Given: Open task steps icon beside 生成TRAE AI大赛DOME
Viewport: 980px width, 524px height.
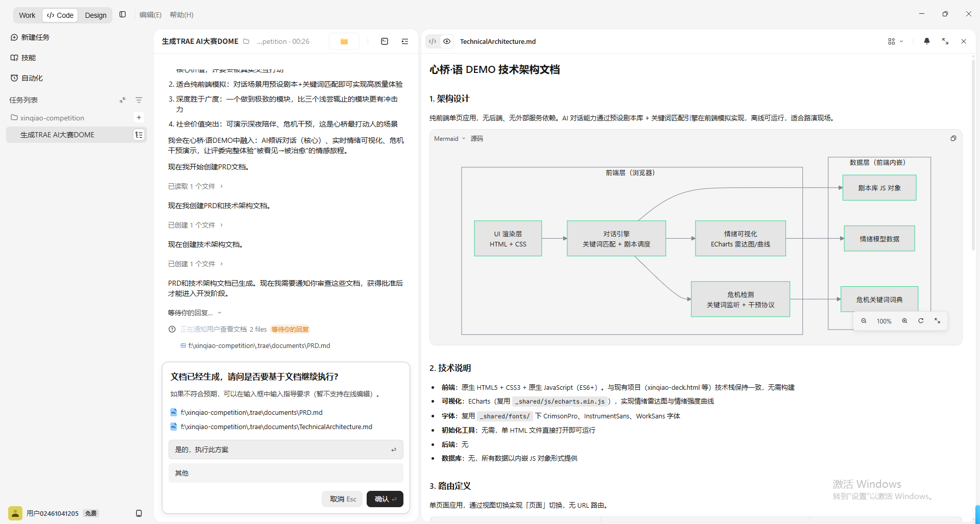Looking at the screenshot, I should pos(139,135).
